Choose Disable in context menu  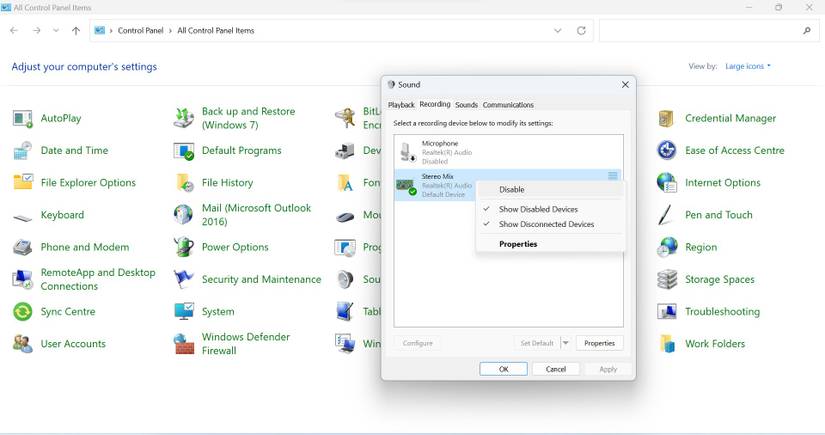tap(550, 189)
